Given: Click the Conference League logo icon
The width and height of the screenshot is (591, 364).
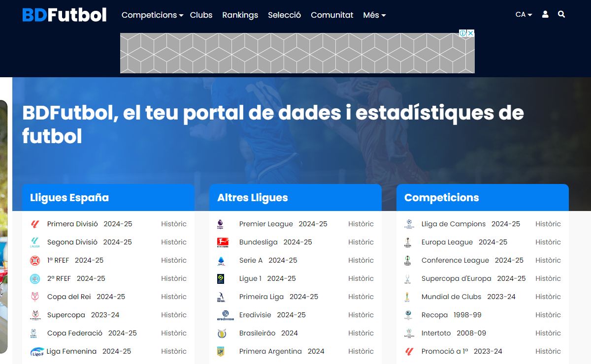Looking at the screenshot, I should tap(408, 260).
